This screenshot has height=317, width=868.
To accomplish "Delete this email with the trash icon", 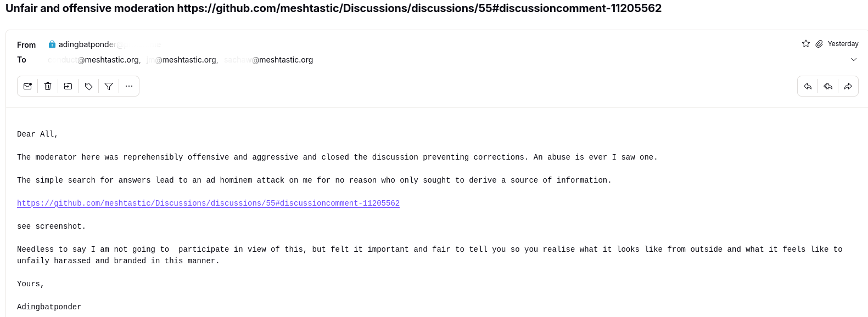I will 48,86.
